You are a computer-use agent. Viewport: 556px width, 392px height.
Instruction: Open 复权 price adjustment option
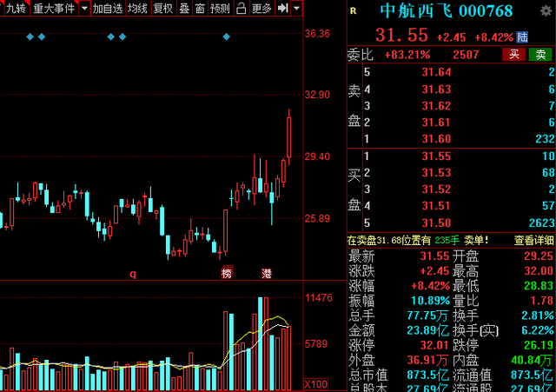(163, 8)
